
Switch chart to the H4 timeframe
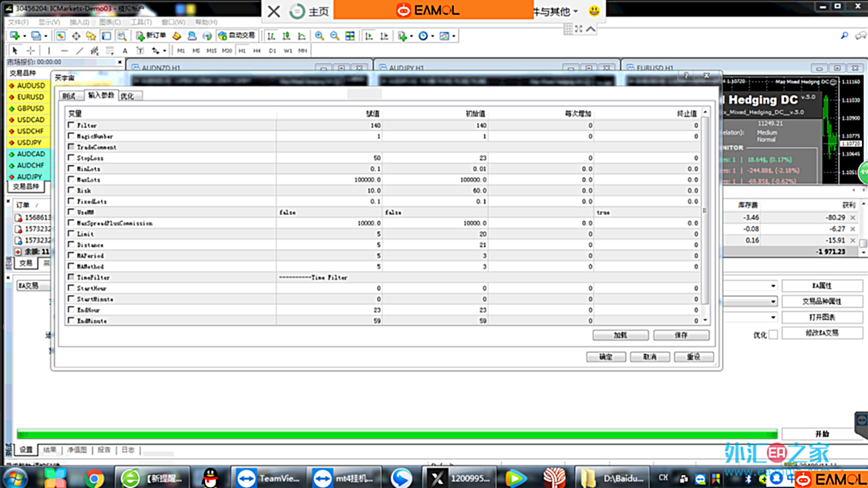(x=257, y=51)
